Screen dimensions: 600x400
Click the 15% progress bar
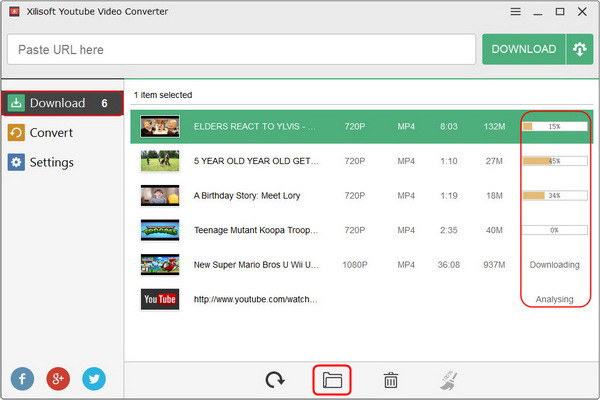[x=555, y=126]
